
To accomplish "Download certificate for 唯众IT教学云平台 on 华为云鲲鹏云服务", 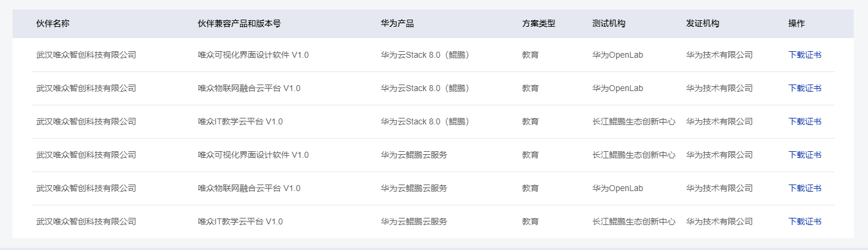I will pyautogui.click(x=804, y=221).
